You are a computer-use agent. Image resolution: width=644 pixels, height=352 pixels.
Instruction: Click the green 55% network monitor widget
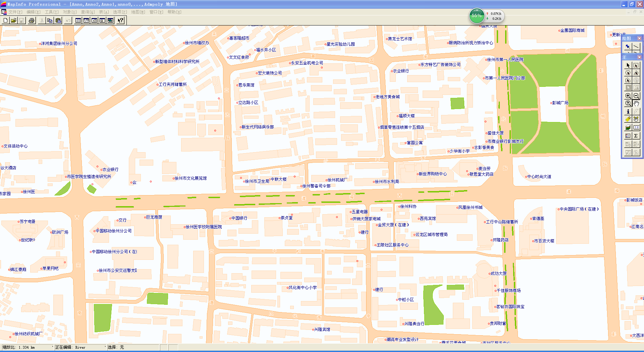[476, 16]
